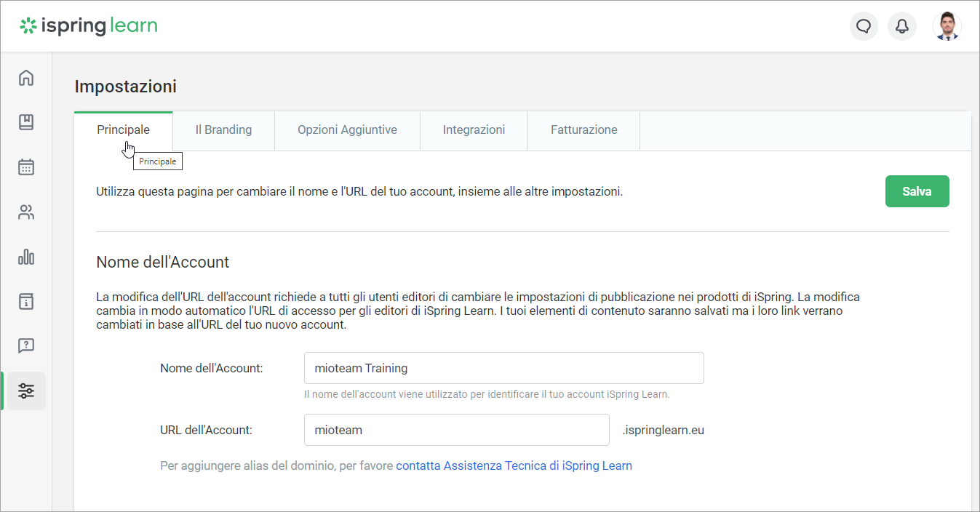
Task: Switch to the Il Branding tab
Action: tap(223, 130)
